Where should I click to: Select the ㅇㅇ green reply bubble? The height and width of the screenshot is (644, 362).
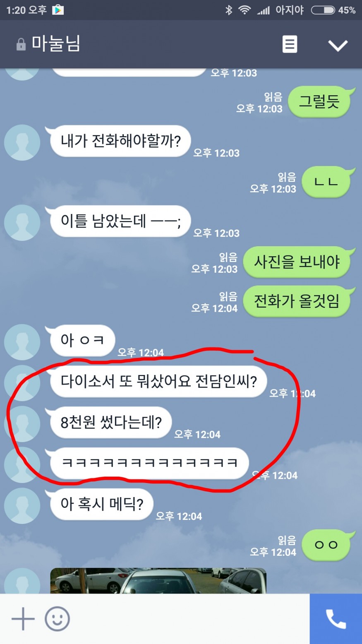tap(326, 545)
